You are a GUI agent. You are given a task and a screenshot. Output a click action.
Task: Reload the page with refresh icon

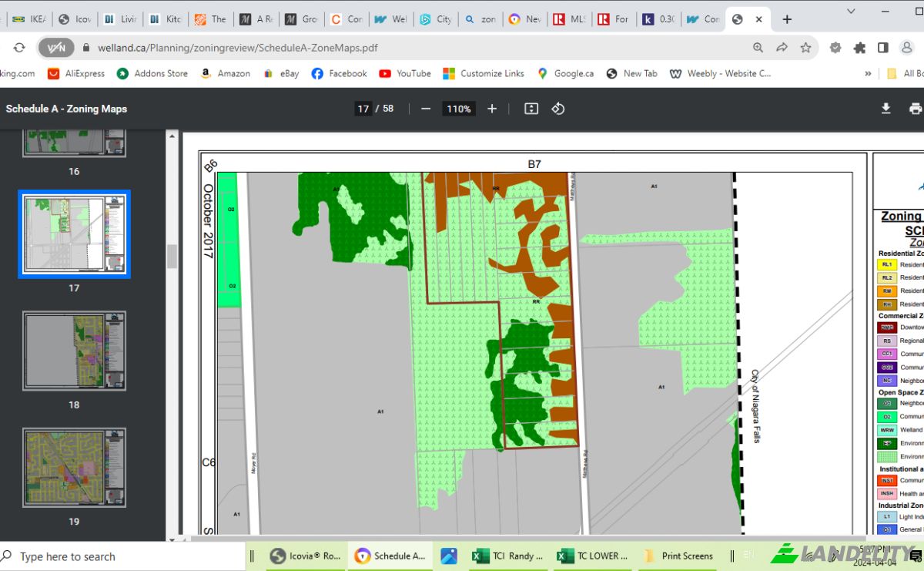(x=19, y=48)
